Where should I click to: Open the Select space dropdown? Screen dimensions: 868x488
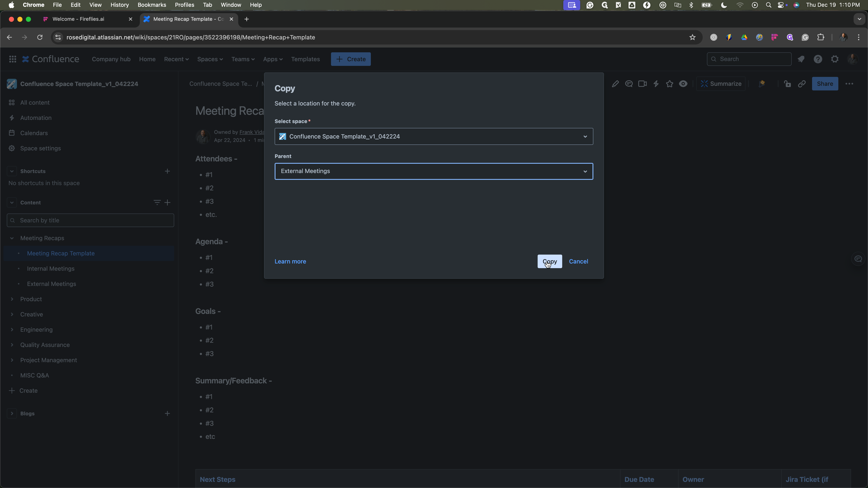pyautogui.click(x=434, y=136)
